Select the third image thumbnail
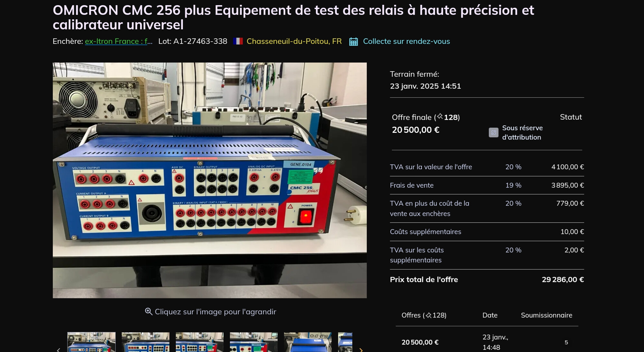 point(200,342)
